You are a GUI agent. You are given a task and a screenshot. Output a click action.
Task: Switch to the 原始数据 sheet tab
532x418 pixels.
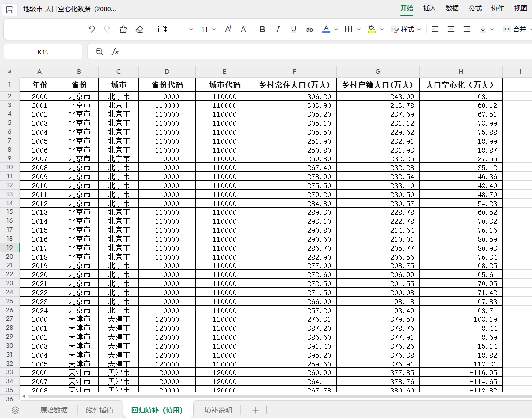(x=53, y=410)
